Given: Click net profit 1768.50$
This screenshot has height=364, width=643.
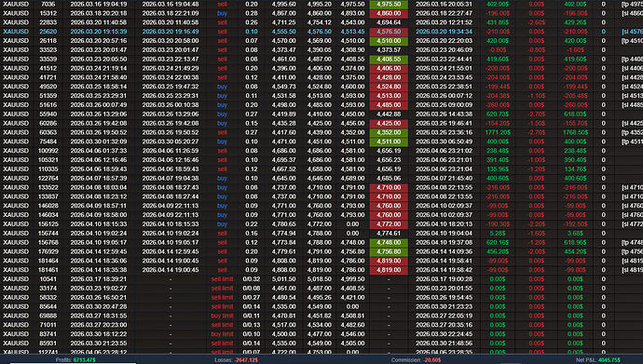Looking at the screenshot, I should tap(575, 132).
